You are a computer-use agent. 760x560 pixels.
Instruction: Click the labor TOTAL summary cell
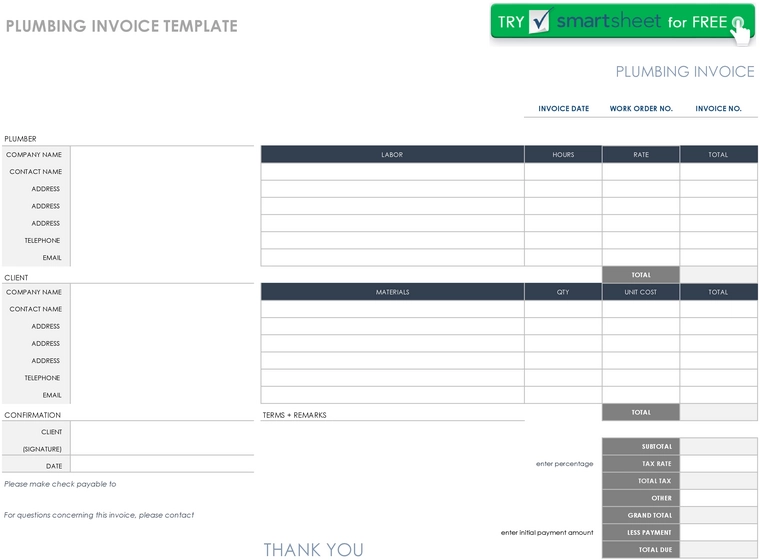718,274
